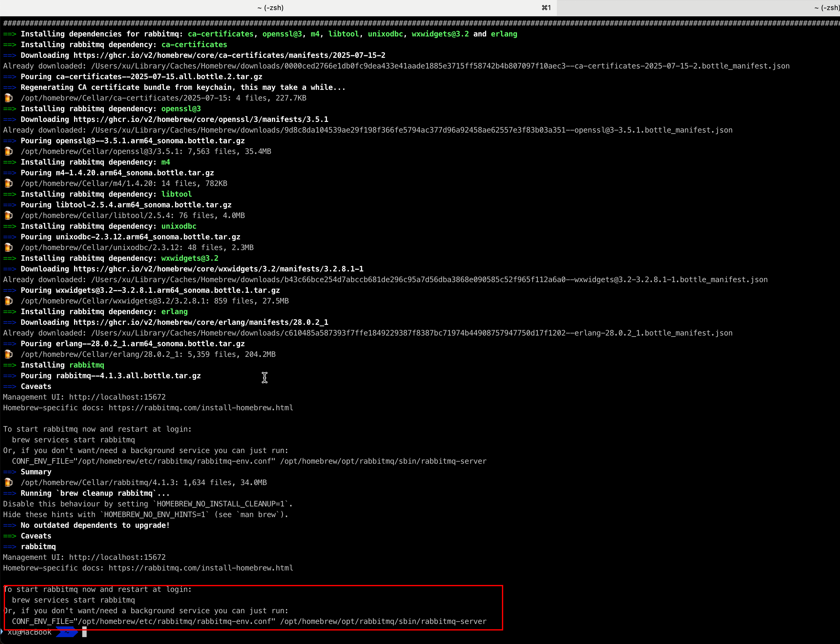Click beer mug icon beside wxwidgets Cellar line
This screenshot has height=644, width=840.
click(8, 301)
